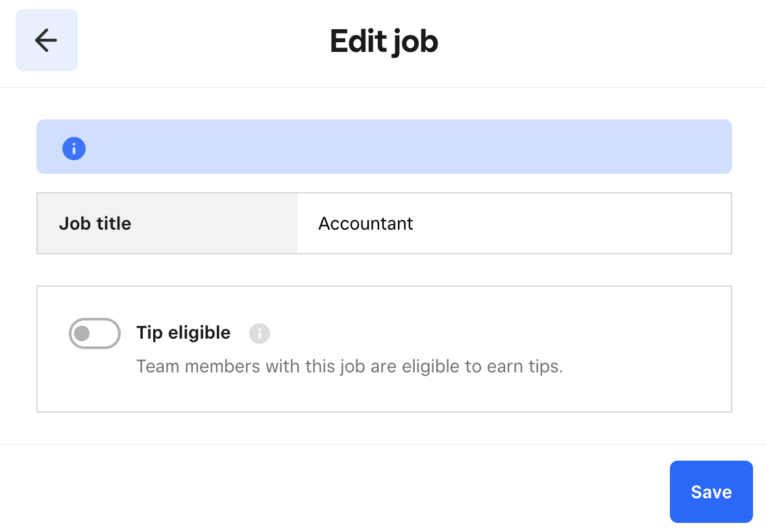Select the Accountant text to edit it
Viewport: 766px width, 532px height.
pos(365,223)
